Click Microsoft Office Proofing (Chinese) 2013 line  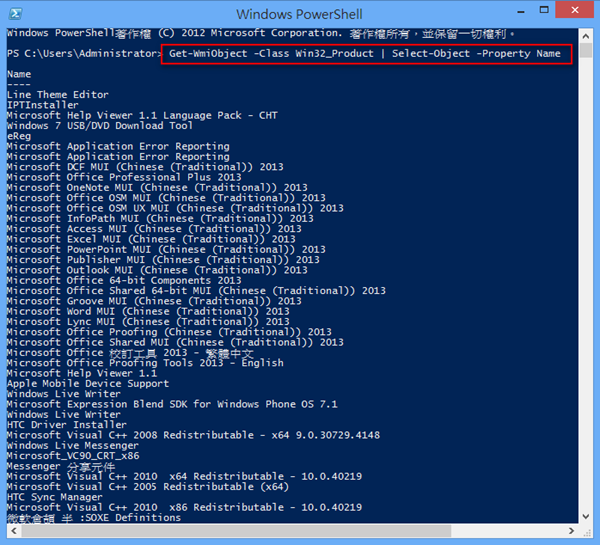170,332
